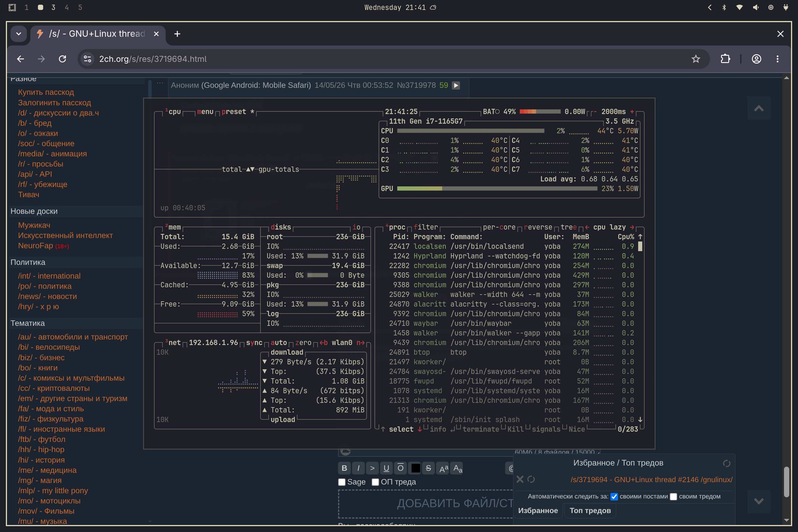Insert quote mark with the > button

[372, 468]
